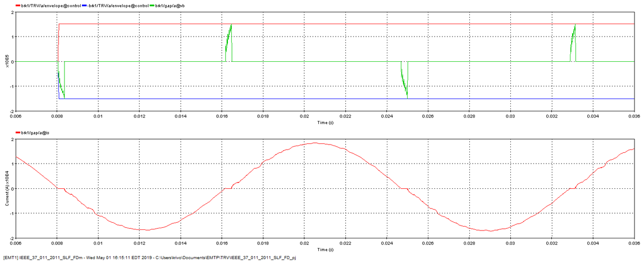Click the x10E6 y-axis label on upper plot
This screenshot has height=262, width=644.
point(7,61)
